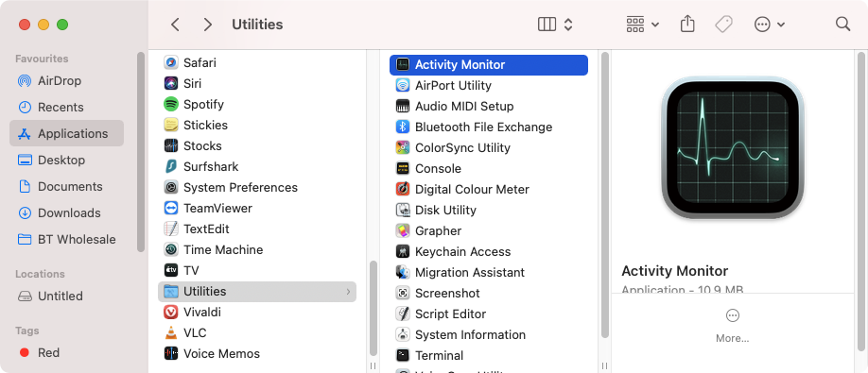Go forward using the forward arrow
868x373 pixels.
click(208, 25)
